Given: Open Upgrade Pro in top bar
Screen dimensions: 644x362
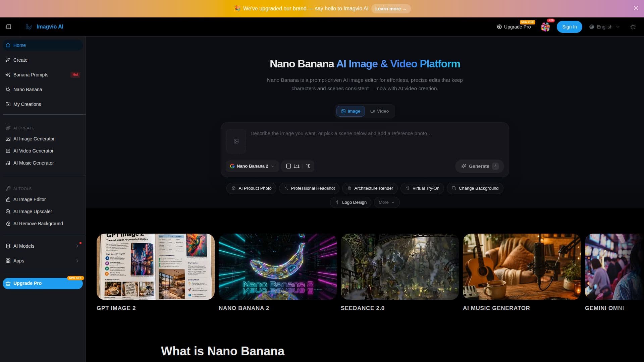Looking at the screenshot, I should (514, 27).
